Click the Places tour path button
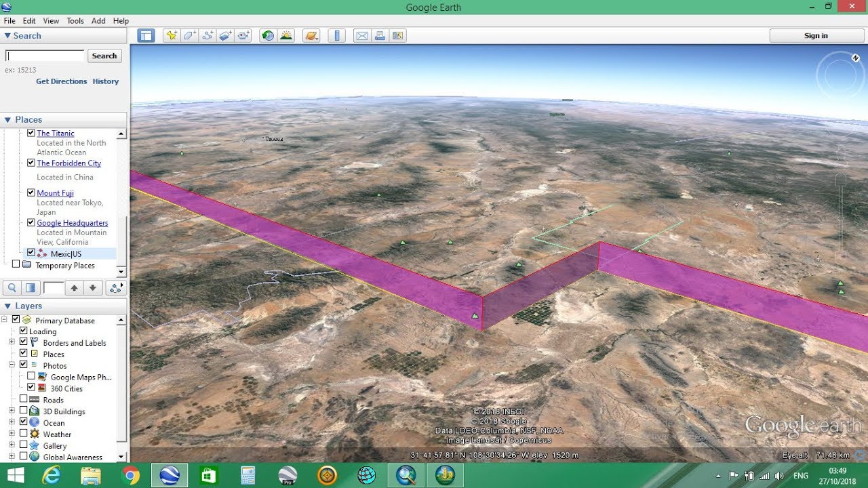 pos(116,288)
